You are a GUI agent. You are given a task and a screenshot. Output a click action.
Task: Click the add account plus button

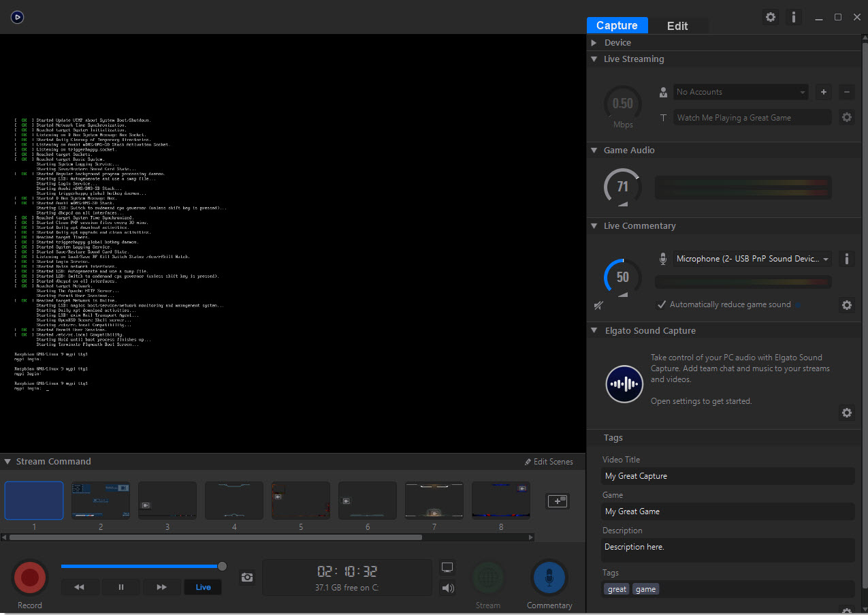pos(823,92)
